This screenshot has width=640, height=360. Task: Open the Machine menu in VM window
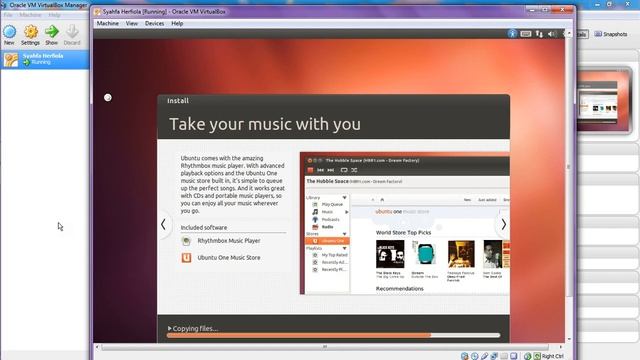108,23
